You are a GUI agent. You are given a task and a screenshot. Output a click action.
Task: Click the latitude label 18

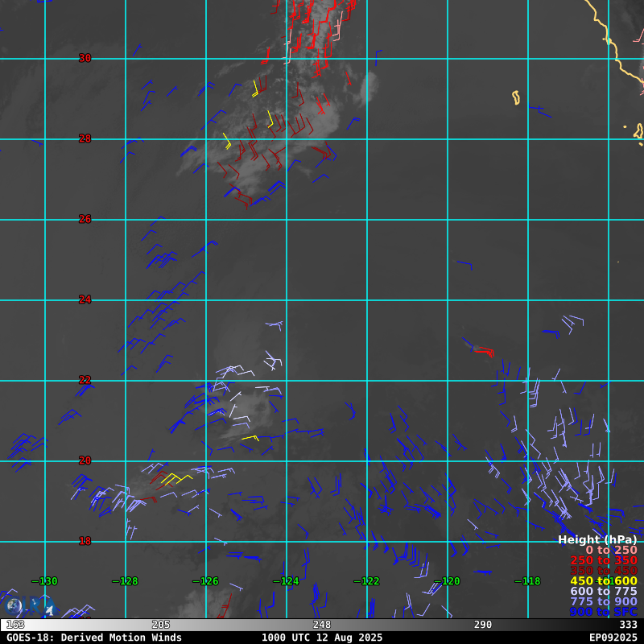point(85,541)
